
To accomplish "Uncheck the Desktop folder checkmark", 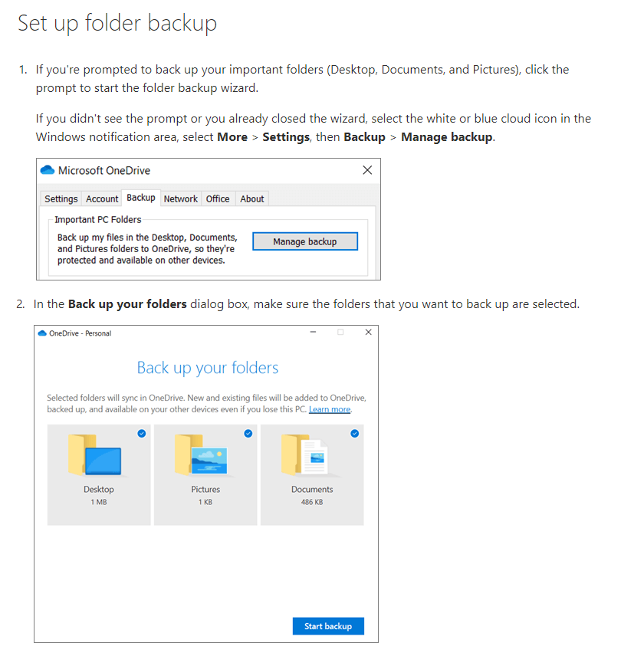I will [x=142, y=434].
